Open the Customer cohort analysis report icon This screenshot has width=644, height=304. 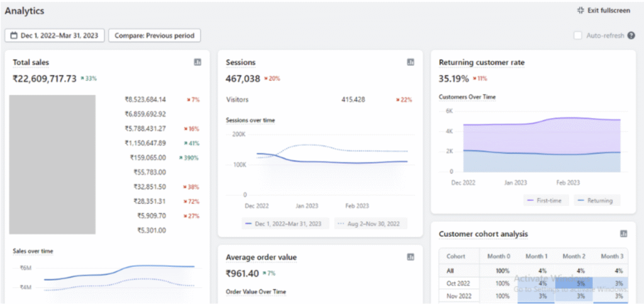623,234
